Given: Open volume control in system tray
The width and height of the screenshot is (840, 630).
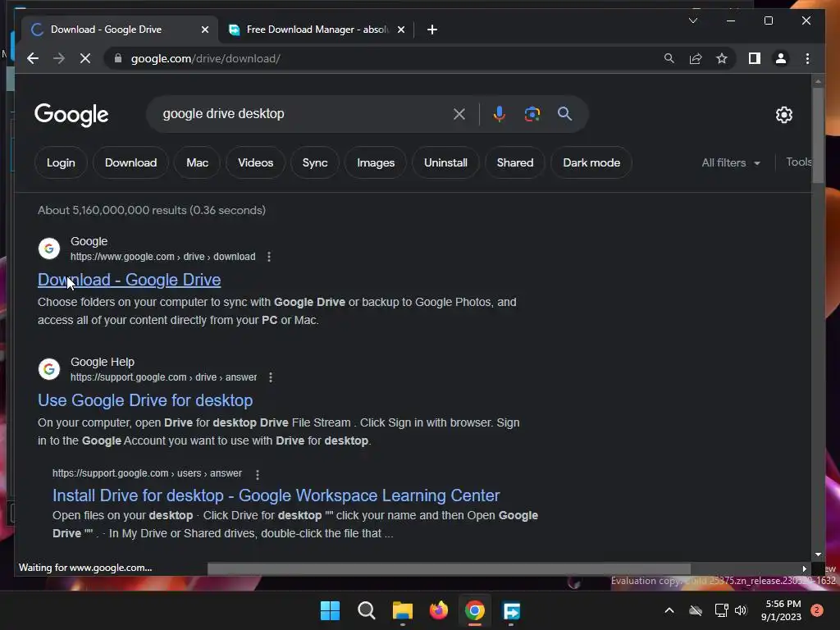Looking at the screenshot, I should point(741,609).
